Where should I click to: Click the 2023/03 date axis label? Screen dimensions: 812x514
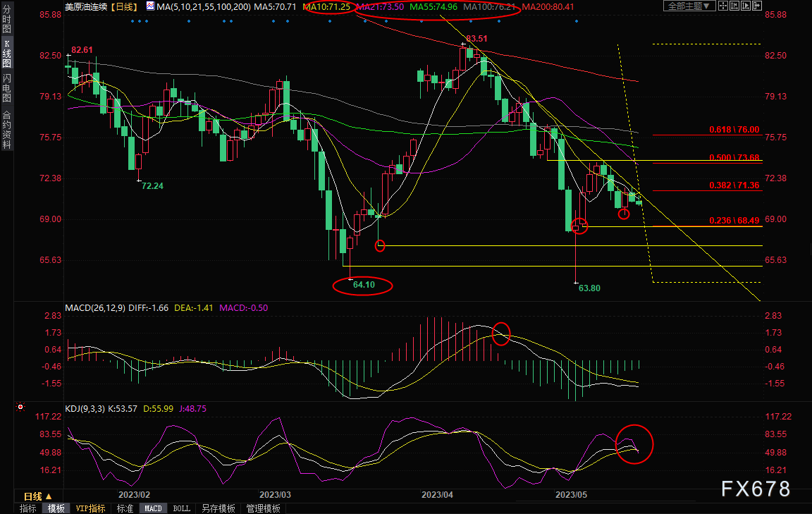[275, 495]
